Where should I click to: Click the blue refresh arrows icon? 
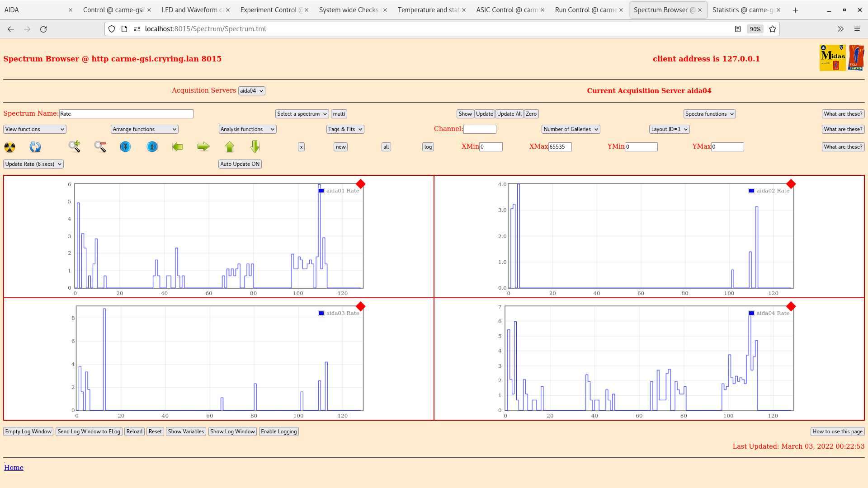[35, 147]
